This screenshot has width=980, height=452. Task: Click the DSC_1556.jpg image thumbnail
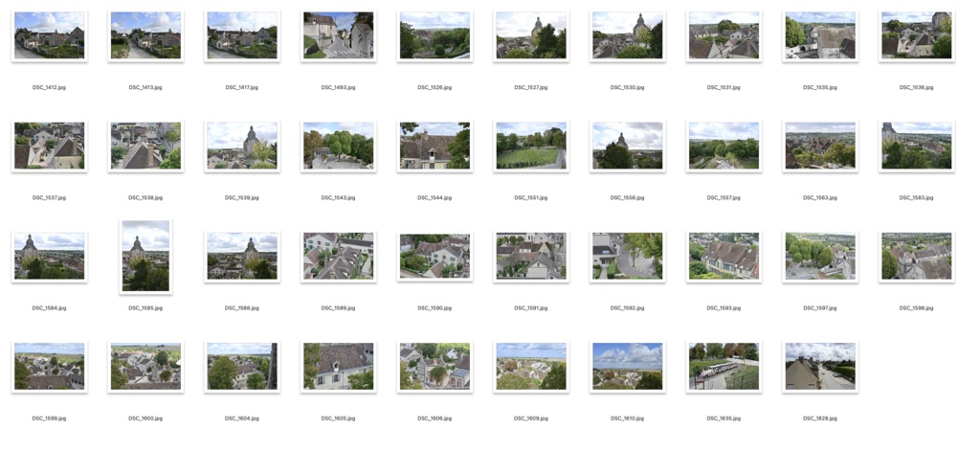tap(628, 146)
